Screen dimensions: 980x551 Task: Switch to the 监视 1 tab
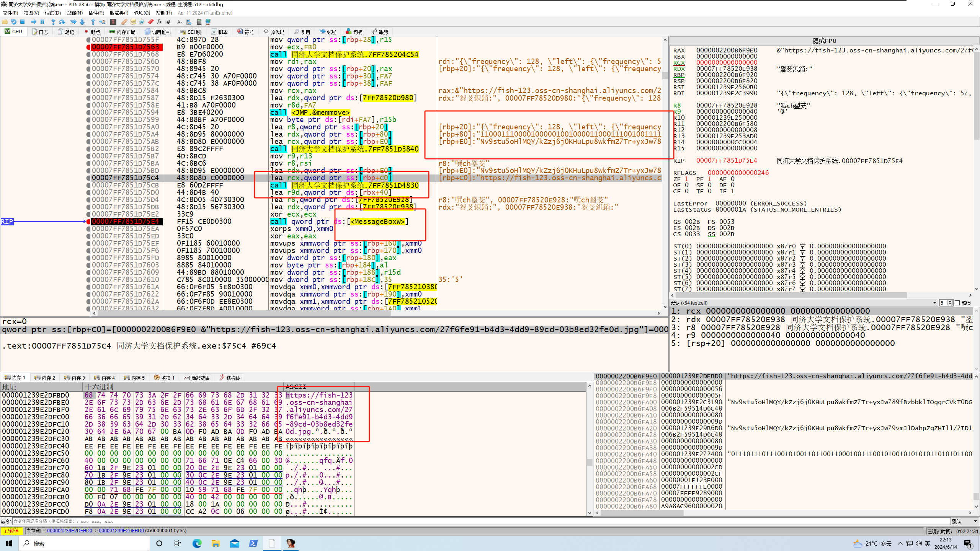click(x=164, y=378)
